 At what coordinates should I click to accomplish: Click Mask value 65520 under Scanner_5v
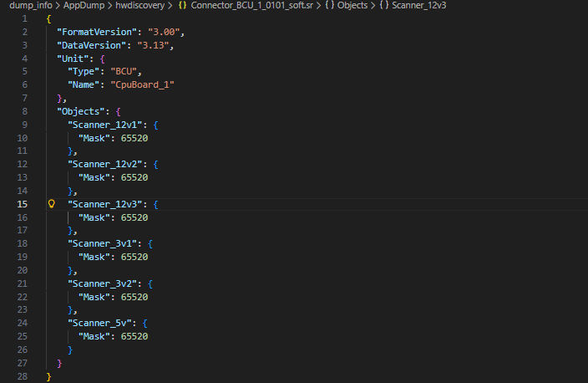click(x=134, y=336)
